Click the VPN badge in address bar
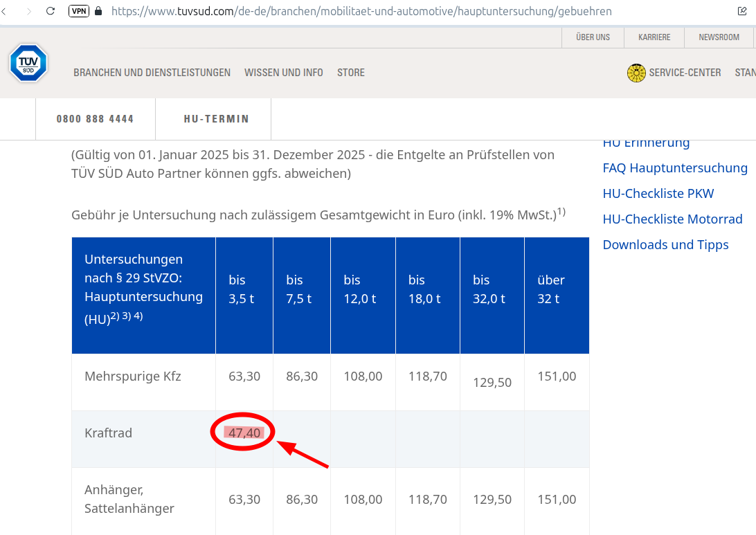 (x=79, y=12)
